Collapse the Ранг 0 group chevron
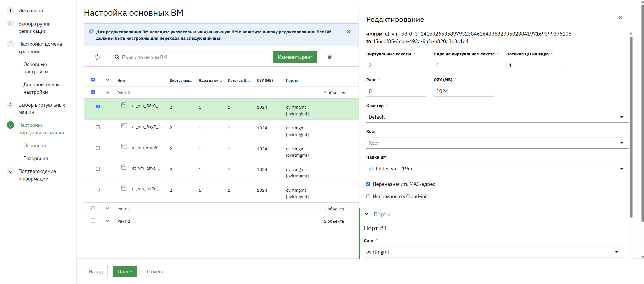644x284 pixels. tap(108, 93)
